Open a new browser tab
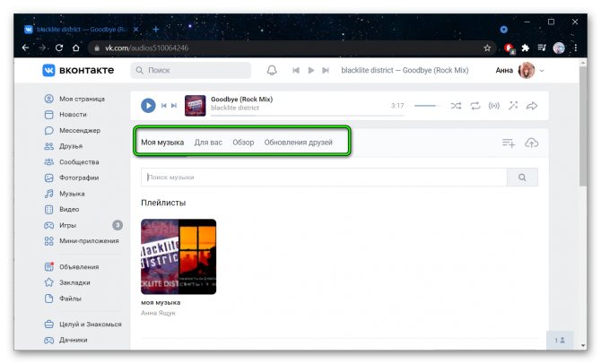 (155, 29)
